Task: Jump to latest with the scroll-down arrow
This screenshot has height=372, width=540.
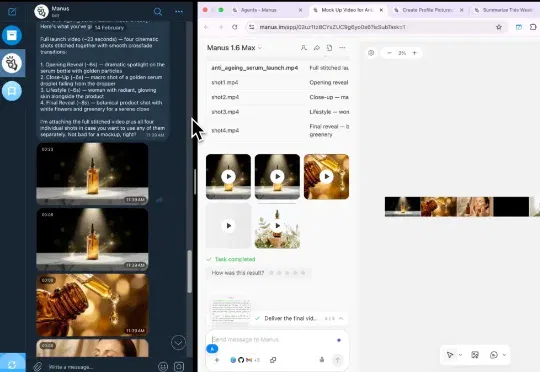Action: [x=178, y=342]
